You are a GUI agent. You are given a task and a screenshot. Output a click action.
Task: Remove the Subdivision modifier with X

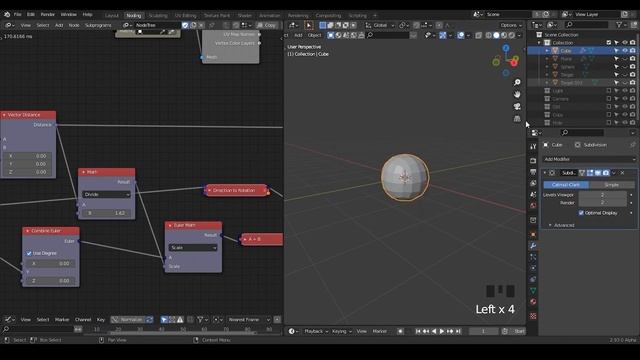pyautogui.click(x=622, y=173)
